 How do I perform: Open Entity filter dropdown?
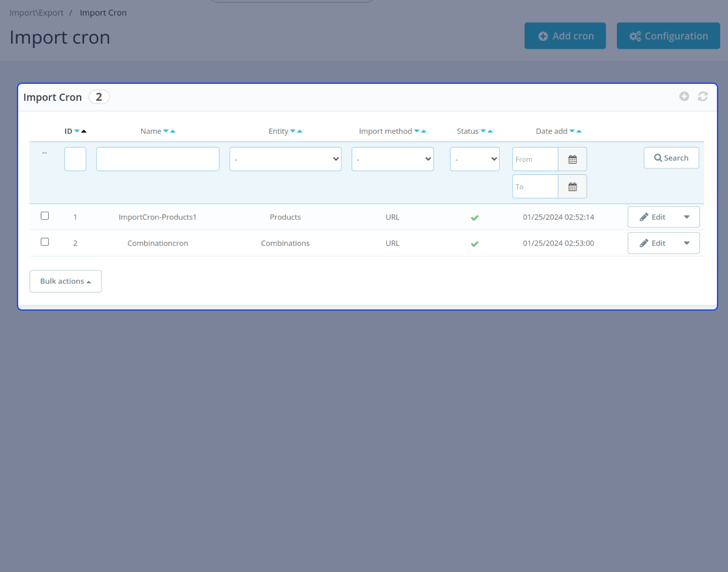285,159
